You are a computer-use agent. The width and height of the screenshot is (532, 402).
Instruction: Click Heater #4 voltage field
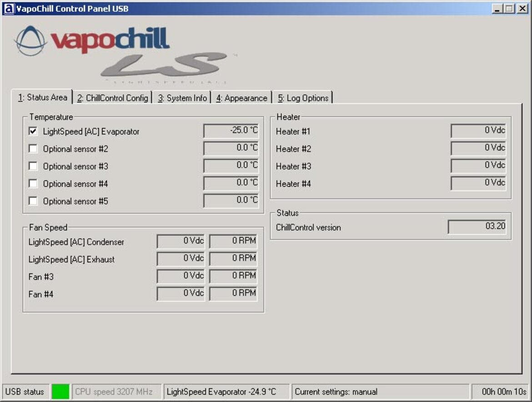(478, 183)
